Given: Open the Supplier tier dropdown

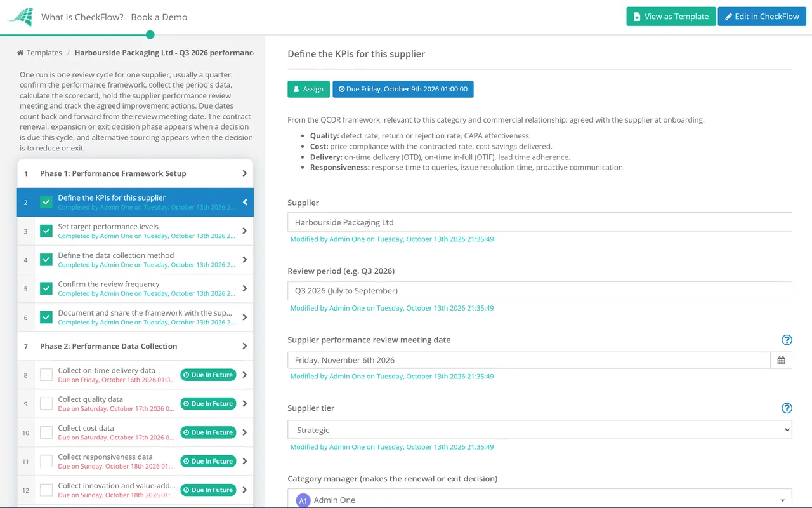Looking at the screenshot, I should [x=540, y=430].
